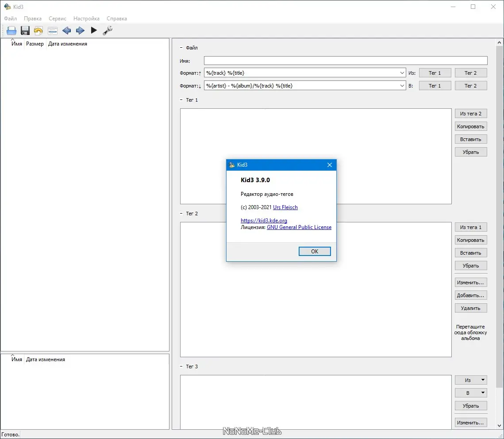Image resolution: width=504 pixels, height=439 pixels.
Task: Click the Create playlist toolbar icon
Action: point(52,31)
